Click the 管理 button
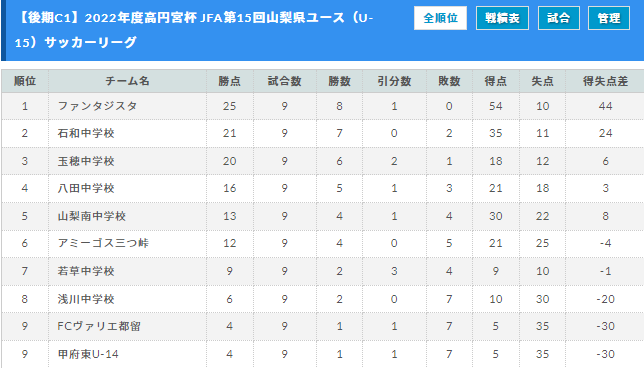The width and height of the screenshot is (644, 368). click(x=609, y=18)
